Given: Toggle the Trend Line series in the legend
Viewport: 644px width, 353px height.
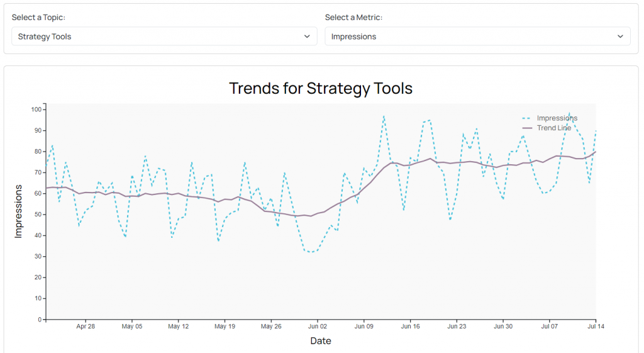Looking at the screenshot, I should point(553,128).
